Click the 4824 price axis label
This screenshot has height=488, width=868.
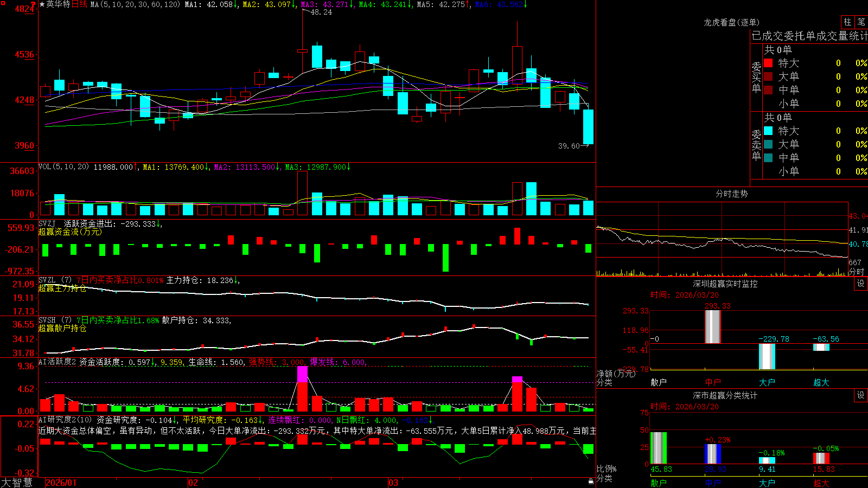pos(24,9)
